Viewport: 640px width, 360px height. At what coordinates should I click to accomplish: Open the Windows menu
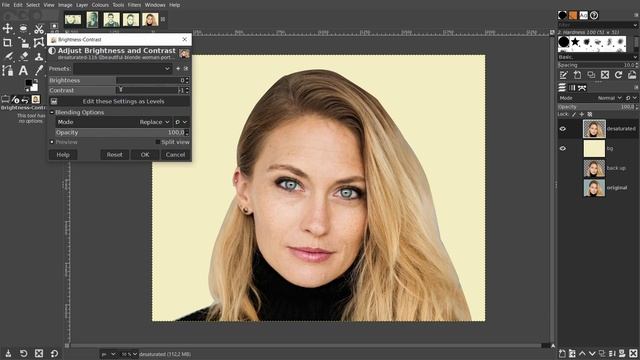(x=155, y=5)
